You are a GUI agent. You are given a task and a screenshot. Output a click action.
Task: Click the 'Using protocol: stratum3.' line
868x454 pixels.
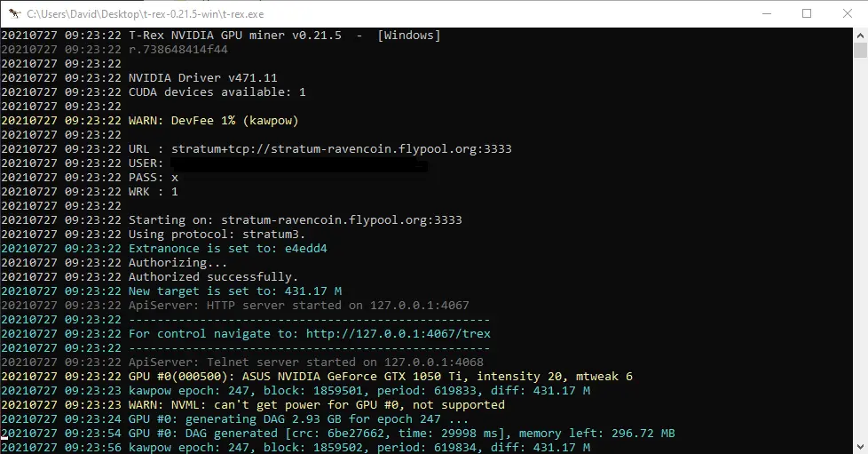tap(154, 234)
